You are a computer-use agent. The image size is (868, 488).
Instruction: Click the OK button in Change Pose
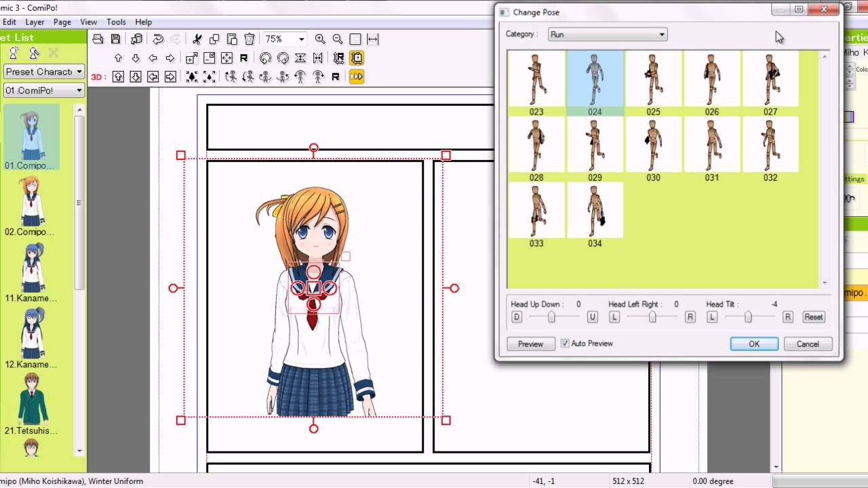[x=754, y=344]
